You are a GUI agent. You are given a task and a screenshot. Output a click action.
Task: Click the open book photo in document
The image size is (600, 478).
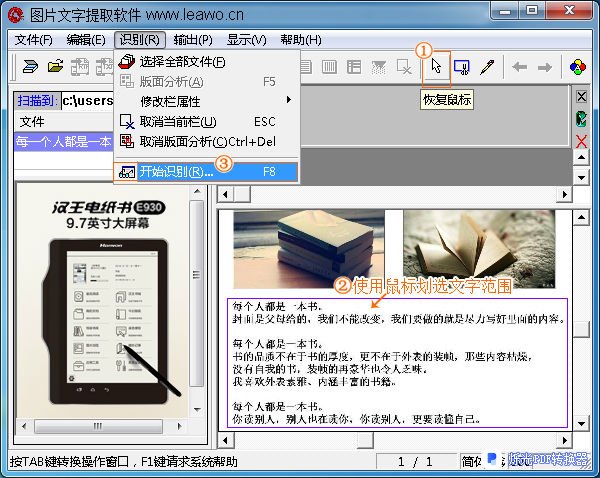[479, 249]
